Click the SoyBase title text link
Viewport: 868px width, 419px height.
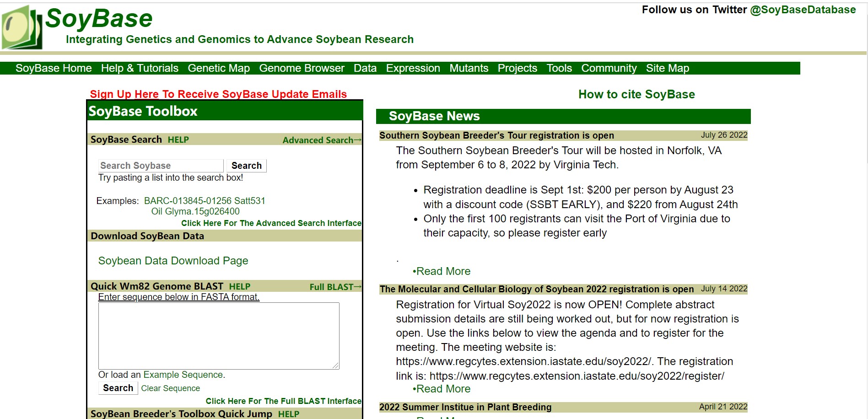99,19
